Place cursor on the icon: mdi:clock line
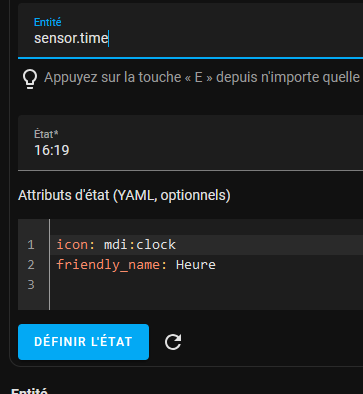 coord(207,245)
